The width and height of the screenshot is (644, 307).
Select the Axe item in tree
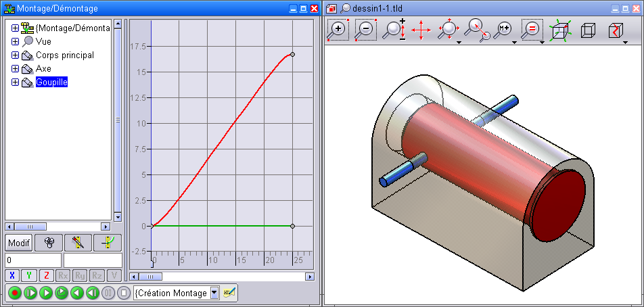43,69
